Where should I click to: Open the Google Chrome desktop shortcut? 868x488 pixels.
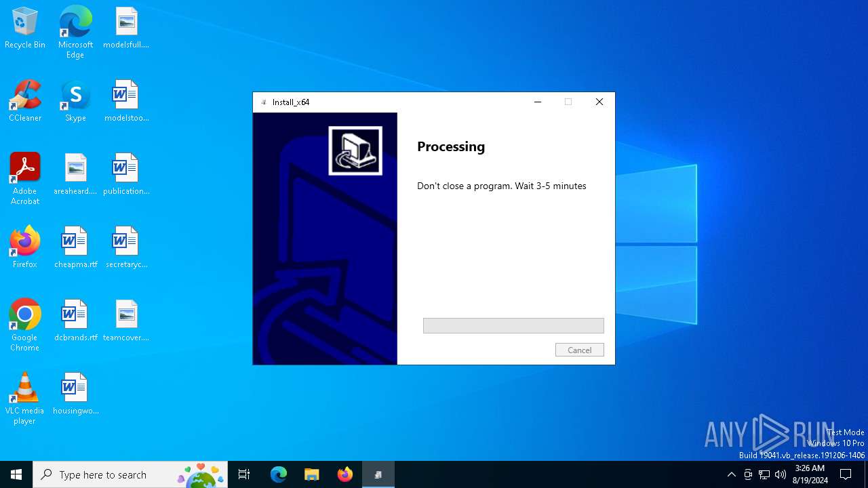[x=25, y=325]
